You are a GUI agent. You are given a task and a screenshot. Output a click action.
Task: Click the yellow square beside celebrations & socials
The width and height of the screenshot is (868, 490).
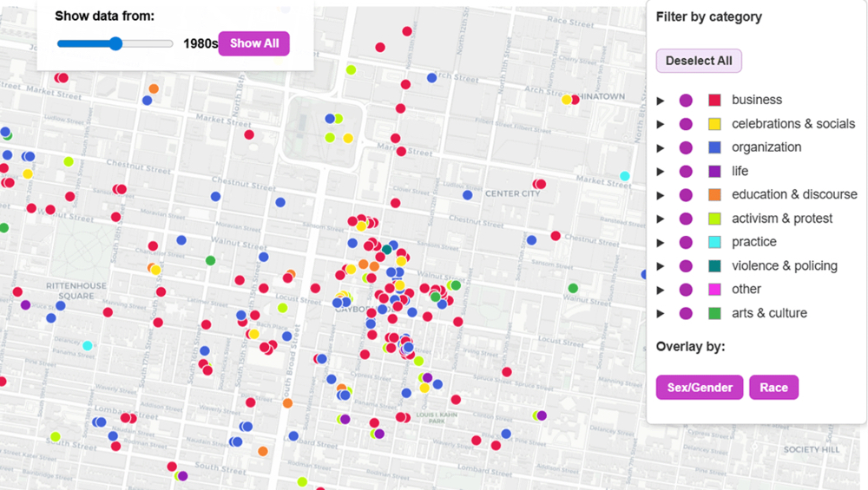click(715, 124)
